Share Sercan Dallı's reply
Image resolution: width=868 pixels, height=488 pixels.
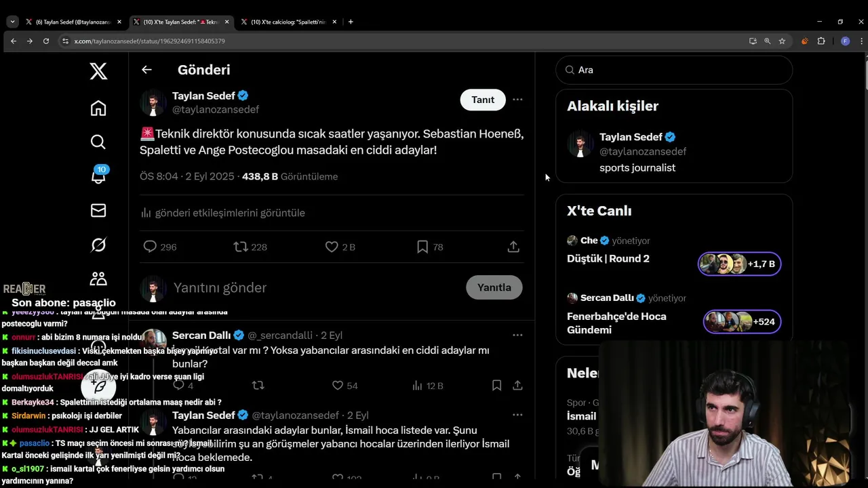pyautogui.click(x=517, y=386)
